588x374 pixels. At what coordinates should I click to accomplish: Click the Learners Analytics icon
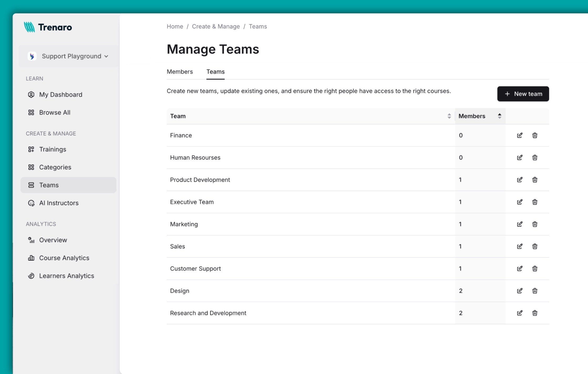pyautogui.click(x=31, y=276)
